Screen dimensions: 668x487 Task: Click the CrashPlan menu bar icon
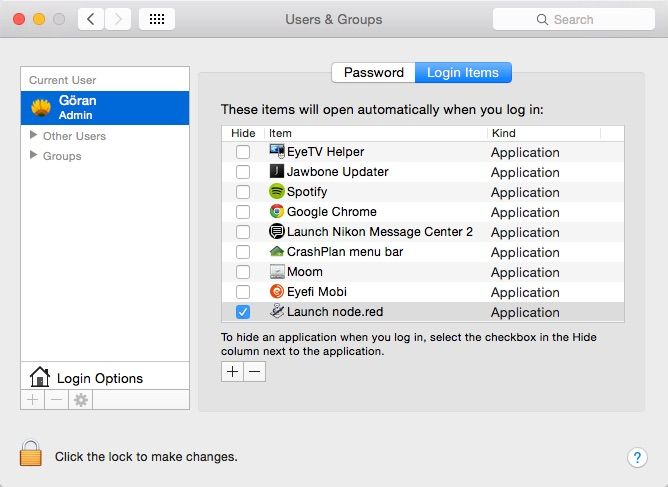pyautogui.click(x=276, y=251)
